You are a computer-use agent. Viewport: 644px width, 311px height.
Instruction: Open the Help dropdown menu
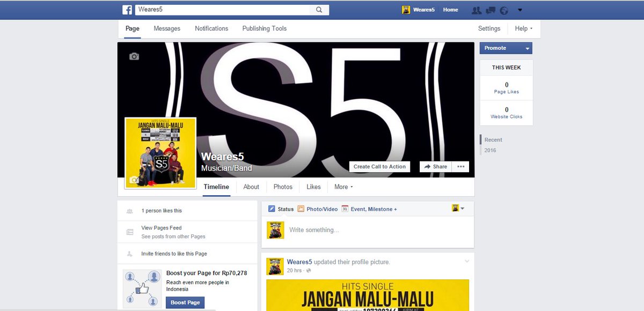(x=524, y=28)
